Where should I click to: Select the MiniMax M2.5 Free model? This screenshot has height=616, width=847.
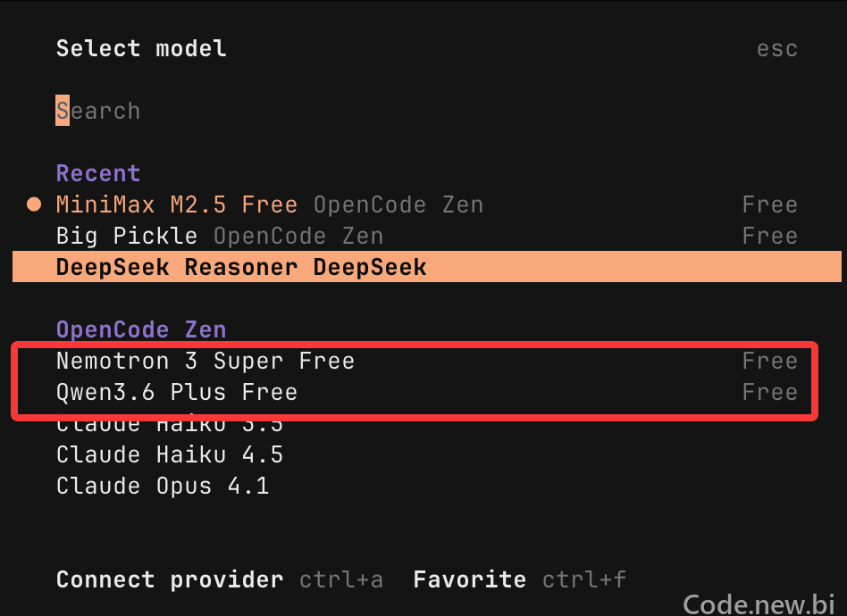427,205
